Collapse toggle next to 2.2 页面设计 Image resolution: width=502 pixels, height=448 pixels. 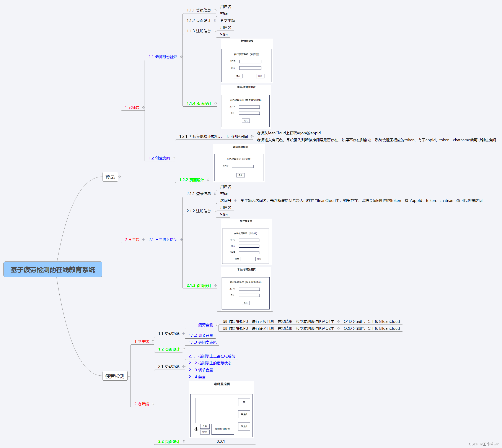point(184,441)
